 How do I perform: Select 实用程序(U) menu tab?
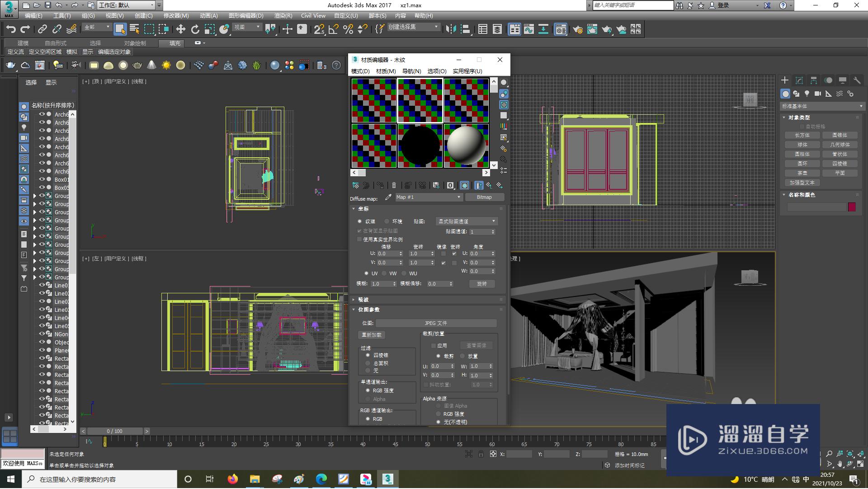click(x=469, y=71)
